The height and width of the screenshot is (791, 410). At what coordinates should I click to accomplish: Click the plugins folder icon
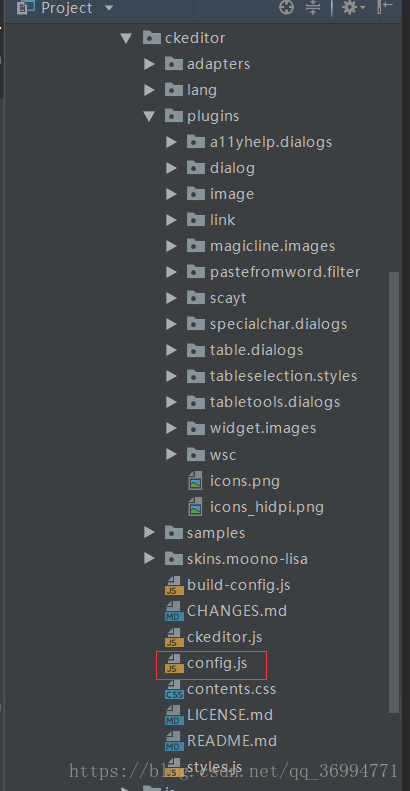173,117
